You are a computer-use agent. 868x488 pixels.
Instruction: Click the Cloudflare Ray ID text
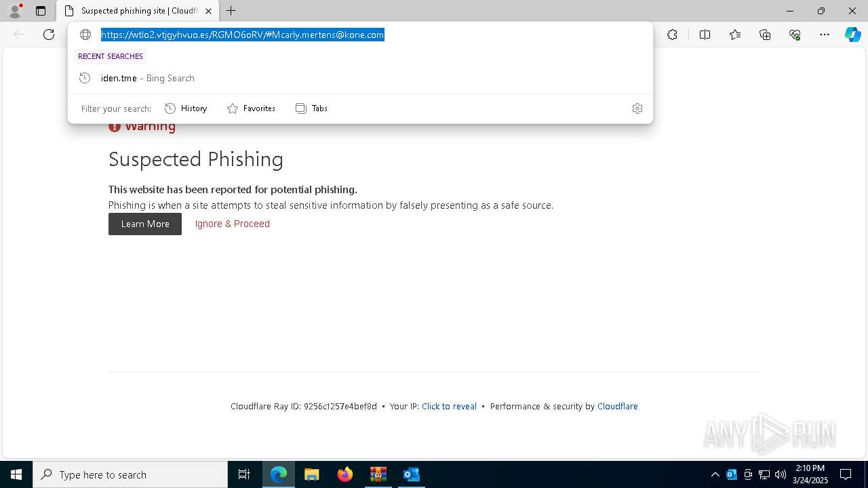(304, 407)
